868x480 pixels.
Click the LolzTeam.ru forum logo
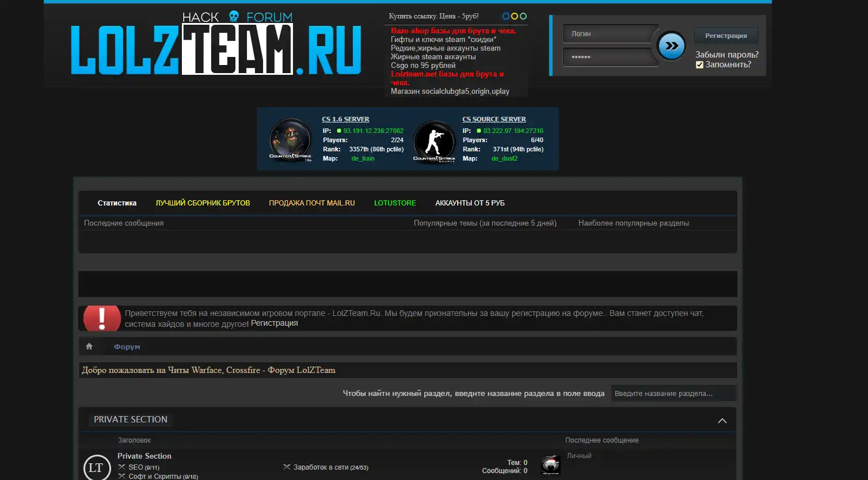pyautogui.click(x=216, y=44)
